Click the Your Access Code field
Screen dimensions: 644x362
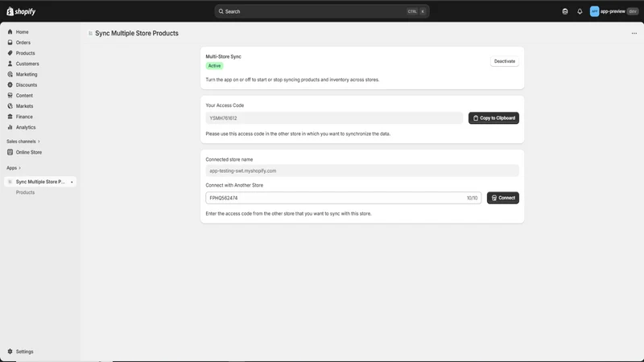coord(334,118)
